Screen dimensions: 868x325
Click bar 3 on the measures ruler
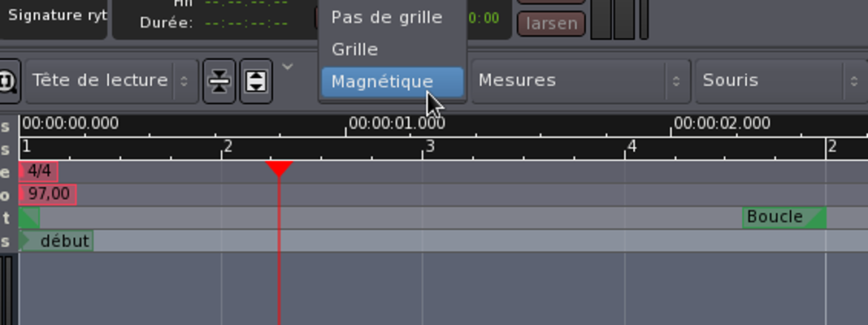(x=430, y=147)
